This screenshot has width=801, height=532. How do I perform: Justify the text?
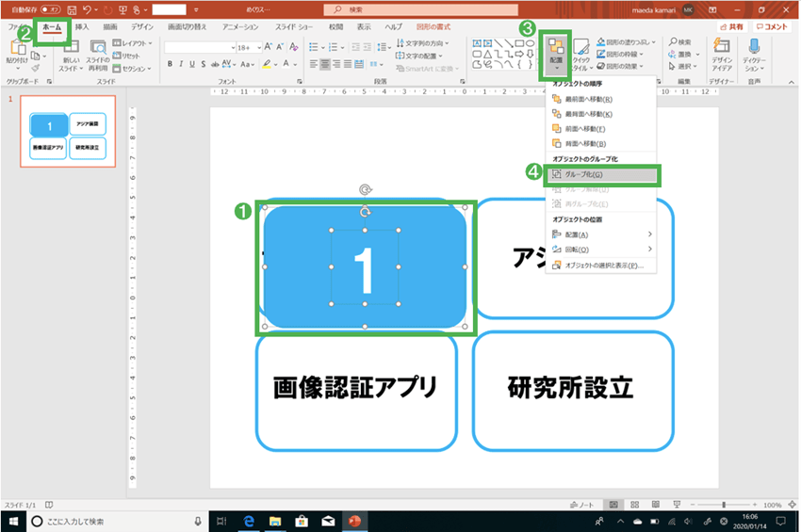(348, 64)
